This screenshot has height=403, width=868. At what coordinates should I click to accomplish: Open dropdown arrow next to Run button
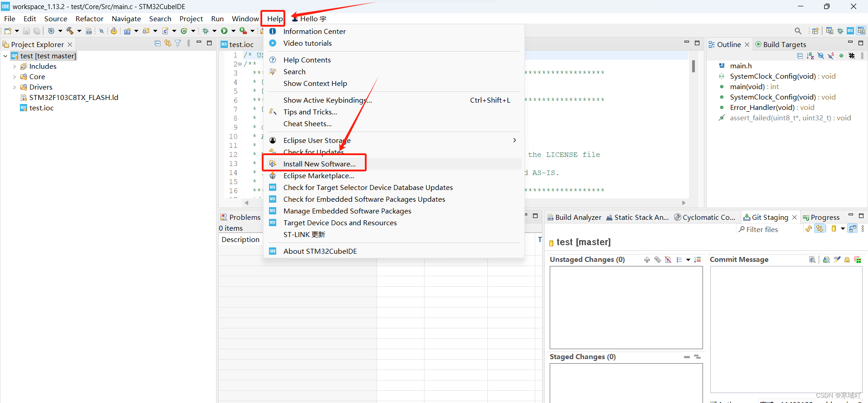pyautogui.click(x=233, y=31)
